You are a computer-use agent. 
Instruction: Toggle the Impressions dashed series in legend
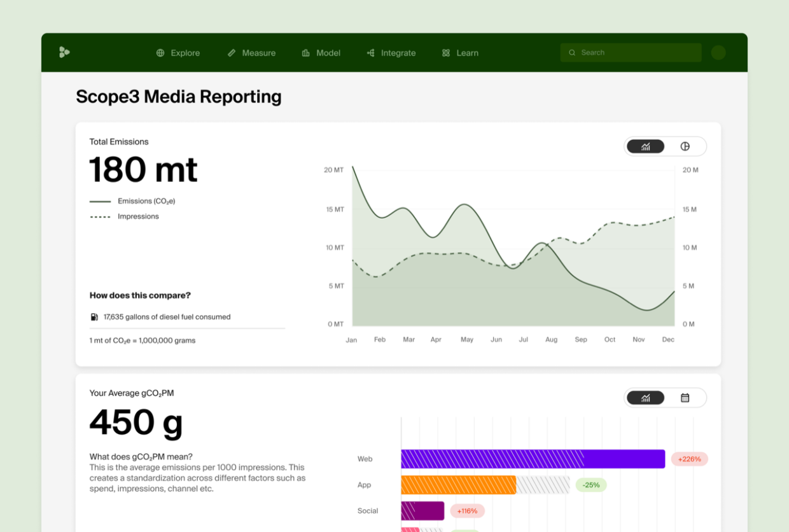(x=125, y=216)
